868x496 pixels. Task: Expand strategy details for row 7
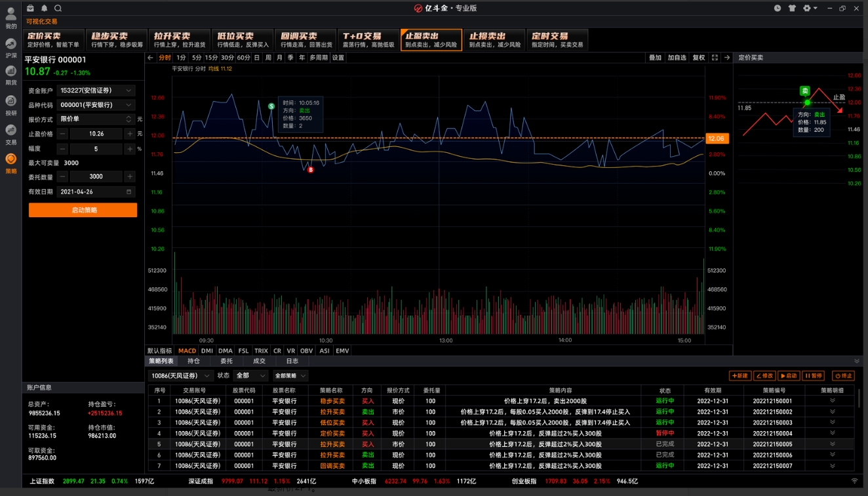tap(833, 466)
